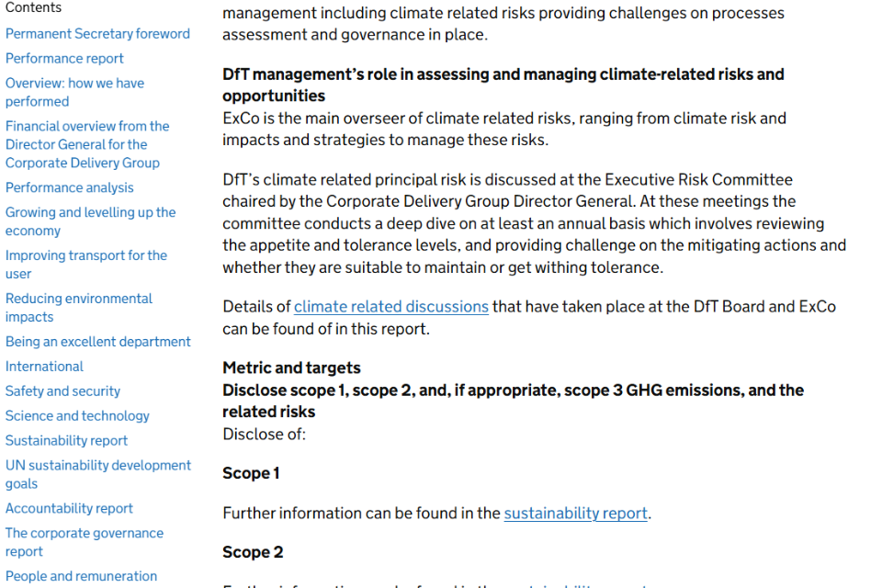Follow the climate related discussions link
882x588 pixels.
(391, 307)
